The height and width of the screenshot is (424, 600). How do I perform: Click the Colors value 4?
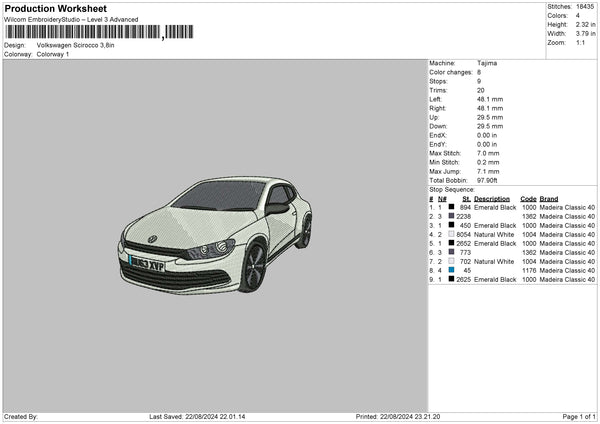[x=578, y=16]
